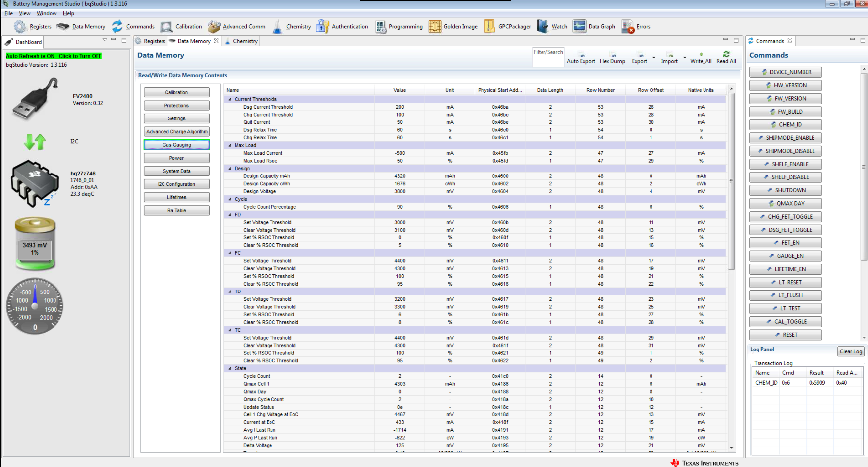This screenshot has height=467, width=868.
Task: Collapse the Design group
Action: (x=230, y=169)
